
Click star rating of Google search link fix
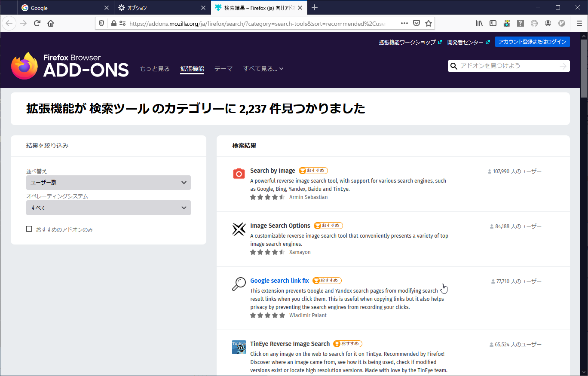point(267,315)
